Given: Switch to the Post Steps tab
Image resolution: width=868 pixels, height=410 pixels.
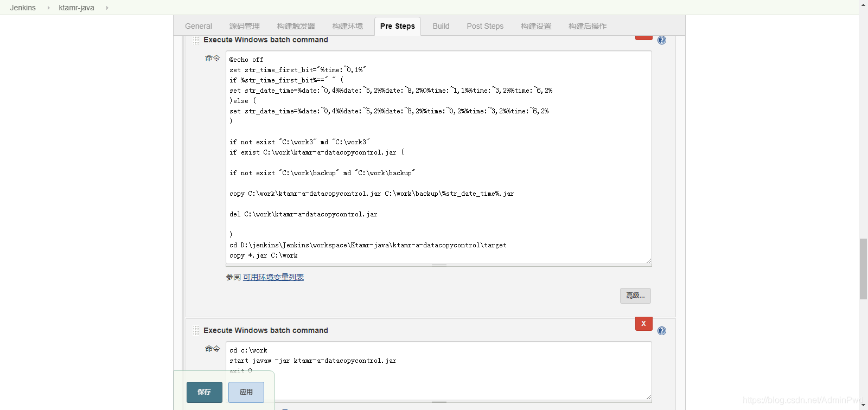Looking at the screenshot, I should coord(485,26).
